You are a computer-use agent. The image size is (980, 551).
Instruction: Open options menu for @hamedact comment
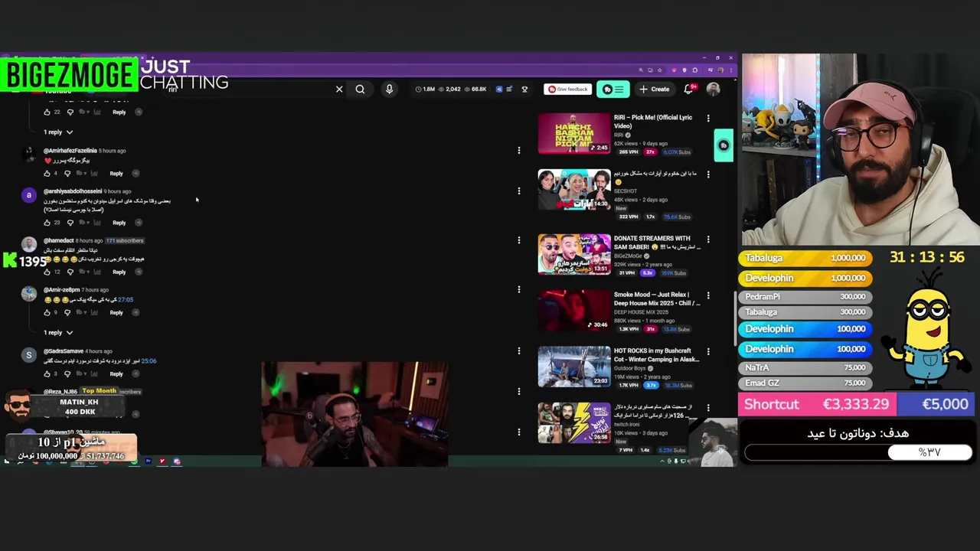518,240
